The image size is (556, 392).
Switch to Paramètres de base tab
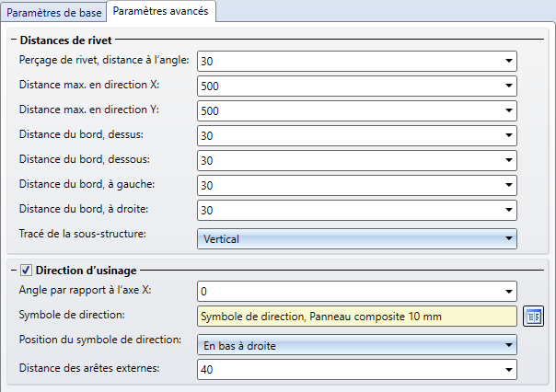[53, 11]
